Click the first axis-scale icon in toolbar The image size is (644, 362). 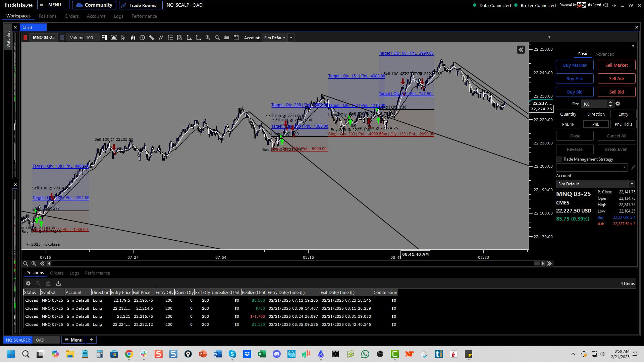pyautogui.click(x=189, y=38)
